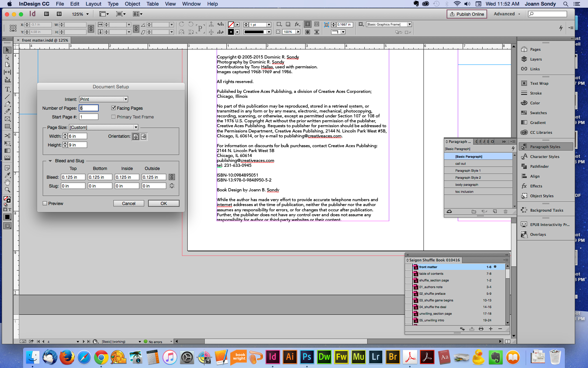
Task: Apply black color button in toolbox
Action: pos(7,217)
